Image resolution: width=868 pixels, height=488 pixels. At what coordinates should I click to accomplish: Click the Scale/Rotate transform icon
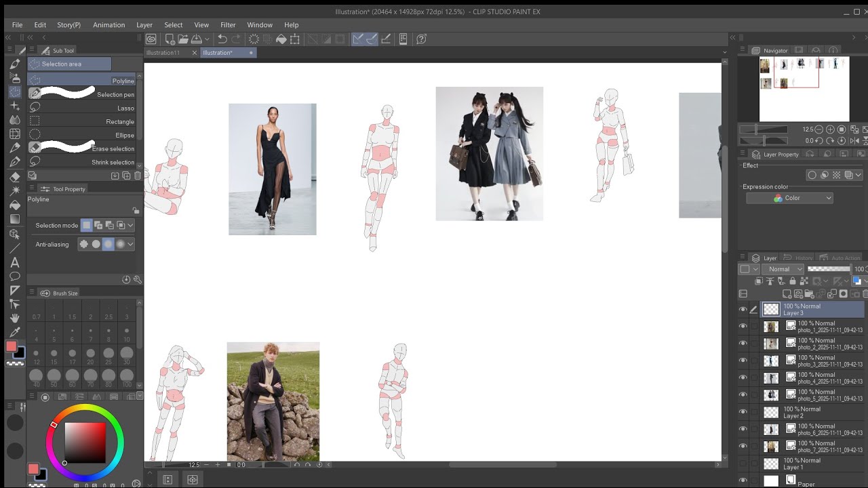click(295, 39)
